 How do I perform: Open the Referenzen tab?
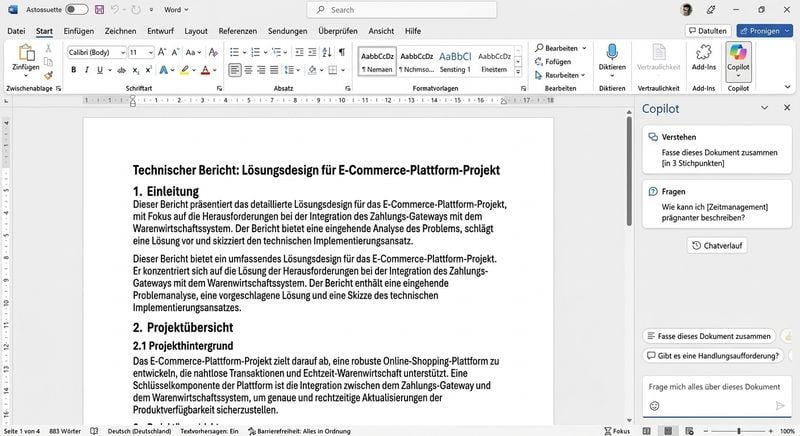coord(238,31)
